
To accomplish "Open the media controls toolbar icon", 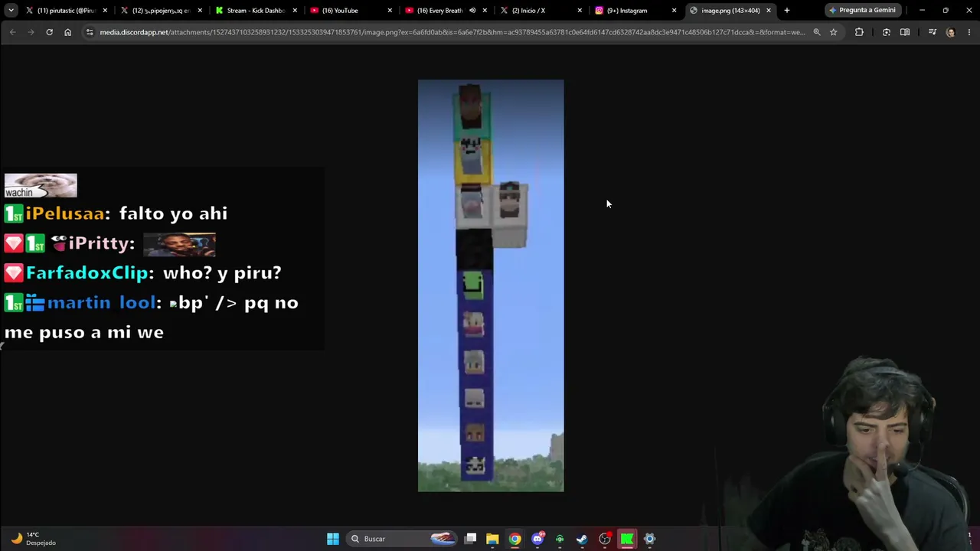I will click(932, 32).
